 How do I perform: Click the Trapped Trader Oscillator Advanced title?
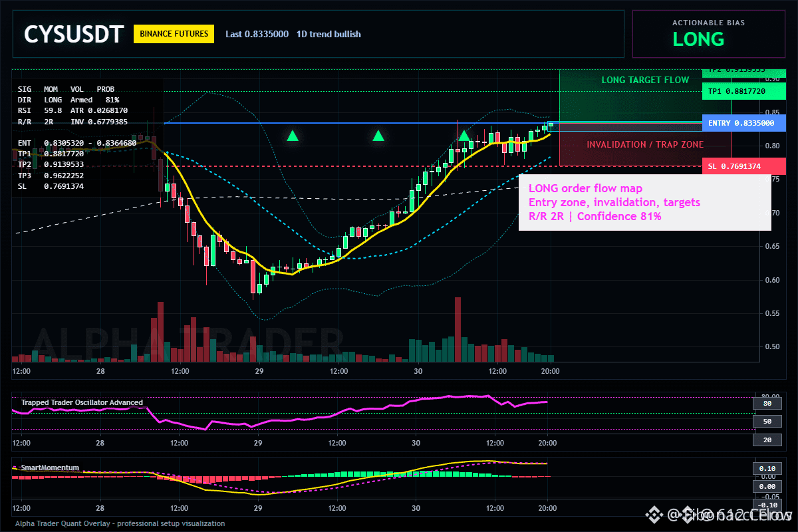82,402
